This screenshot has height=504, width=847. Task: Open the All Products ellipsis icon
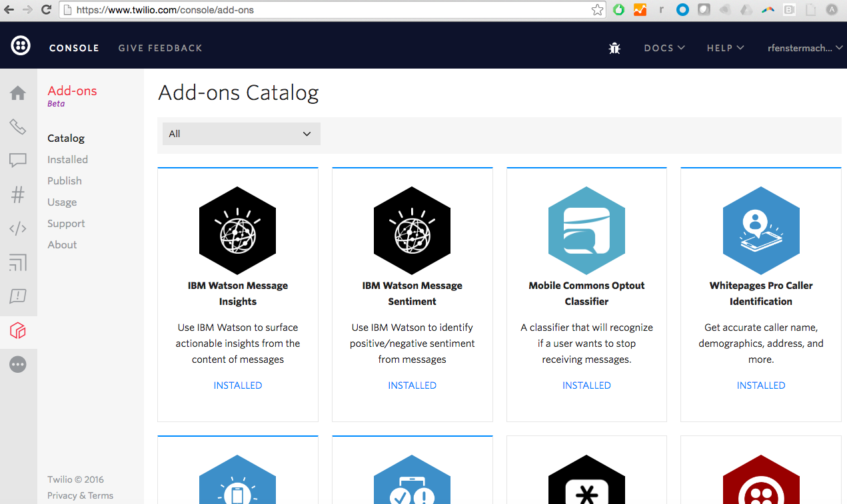[x=18, y=364]
